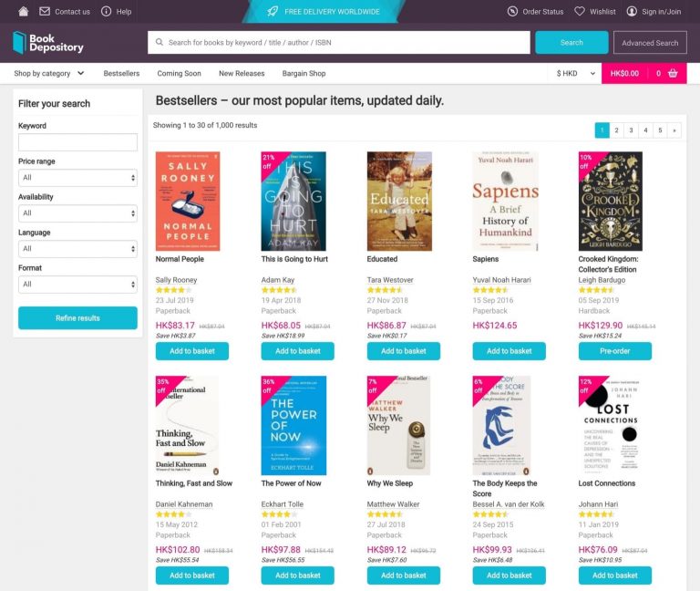700x591 pixels.
Task: Click the next page arrow
Action: (x=674, y=130)
